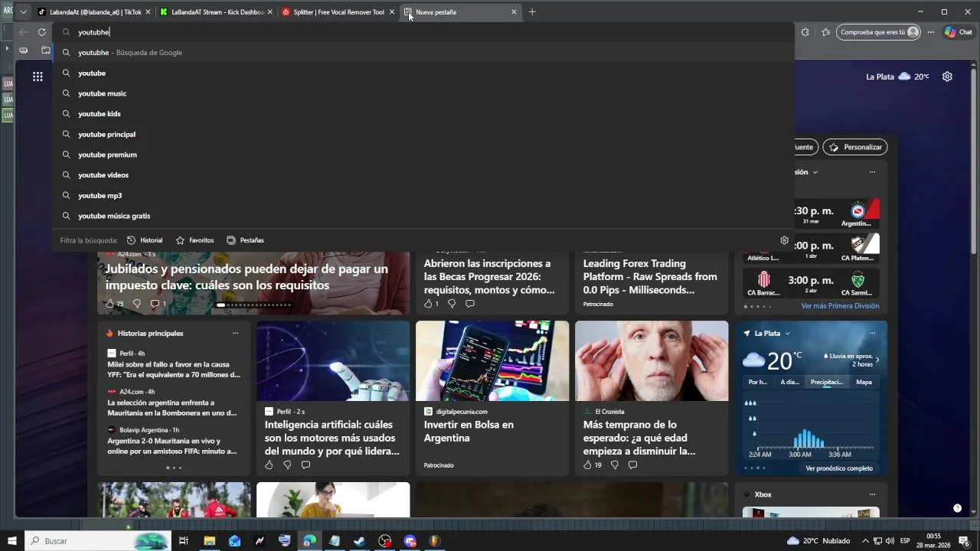Pick the 'youtube música gratis' suggestion
Viewport: 980px width, 551px height.
423,216
